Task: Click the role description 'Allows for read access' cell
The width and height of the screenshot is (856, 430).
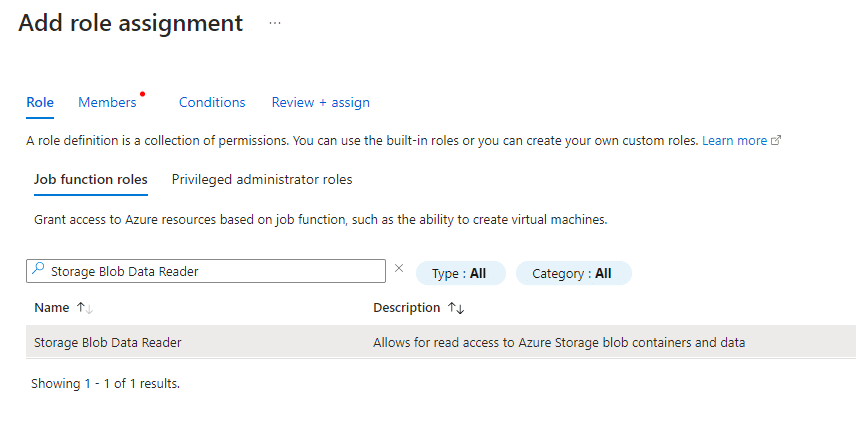Action: pyautogui.click(x=559, y=343)
